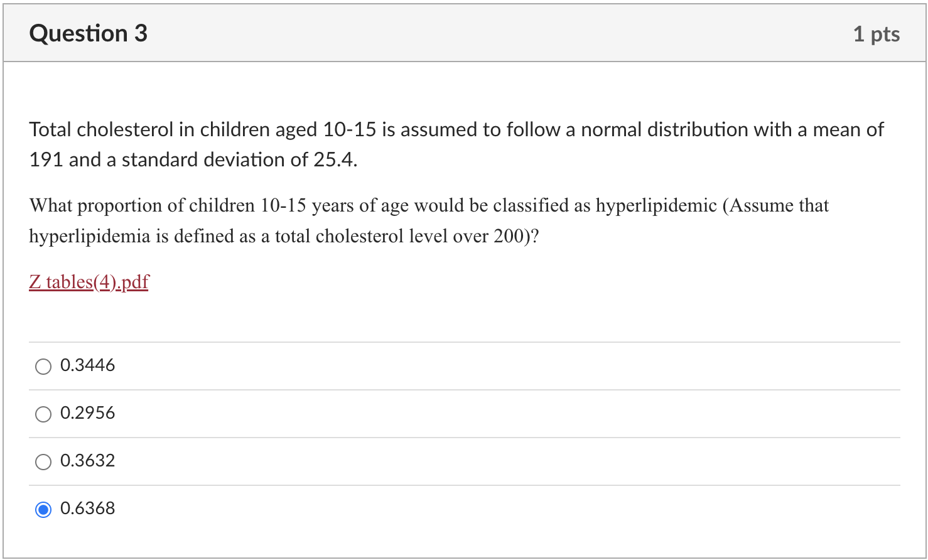Click the selected 0.6368 radio button

click(43, 509)
